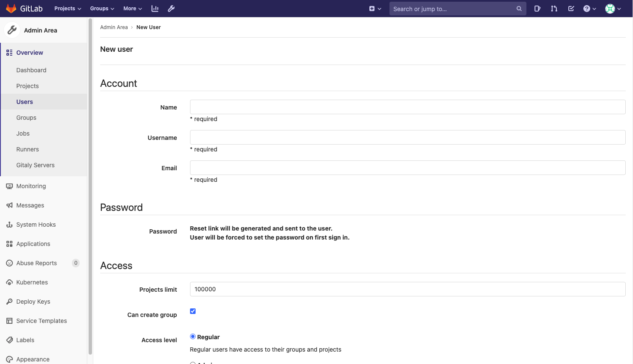This screenshot has width=633, height=364.
Task: Go to Dashboard in the sidebar
Action: point(31,70)
